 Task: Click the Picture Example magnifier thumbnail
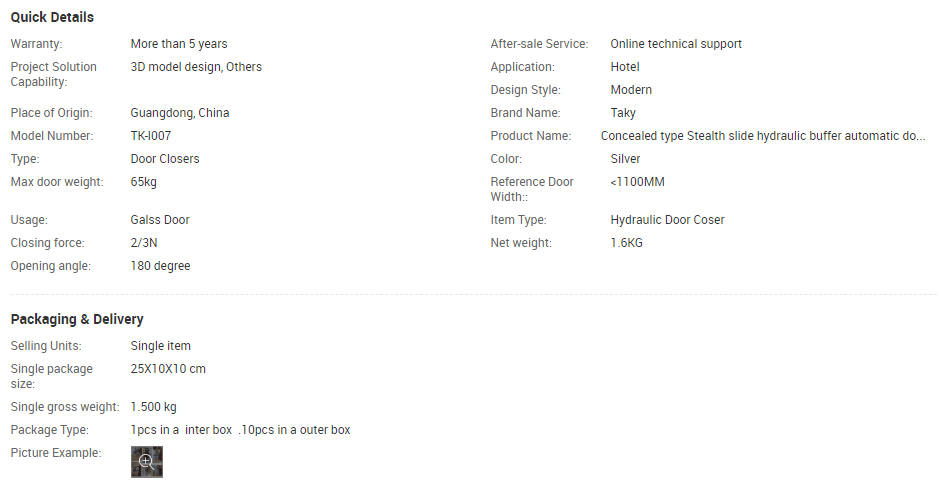point(147,461)
